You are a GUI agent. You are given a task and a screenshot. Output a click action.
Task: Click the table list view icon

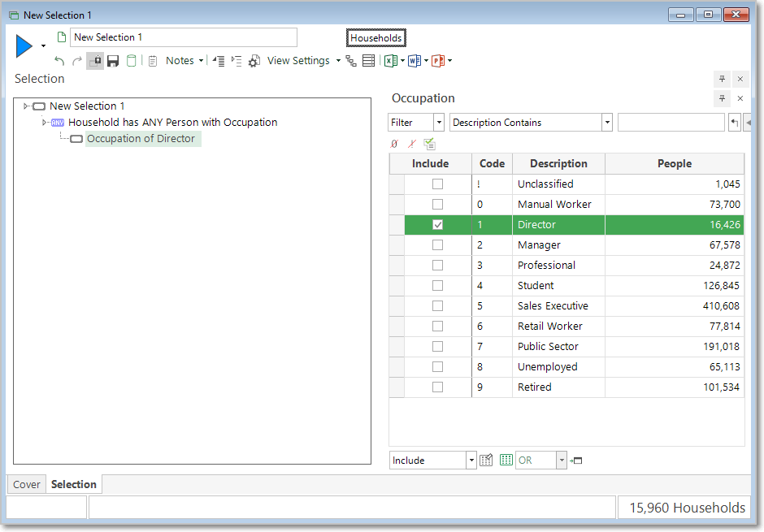(369, 61)
